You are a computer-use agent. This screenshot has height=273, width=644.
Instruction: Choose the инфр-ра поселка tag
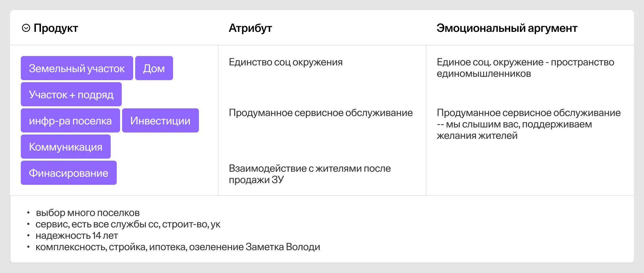pyautogui.click(x=70, y=121)
